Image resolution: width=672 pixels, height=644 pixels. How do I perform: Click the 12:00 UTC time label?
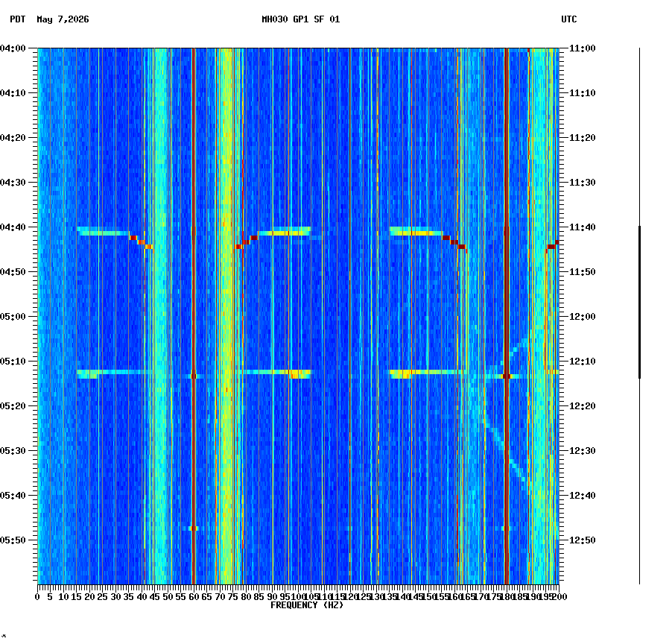pos(583,317)
